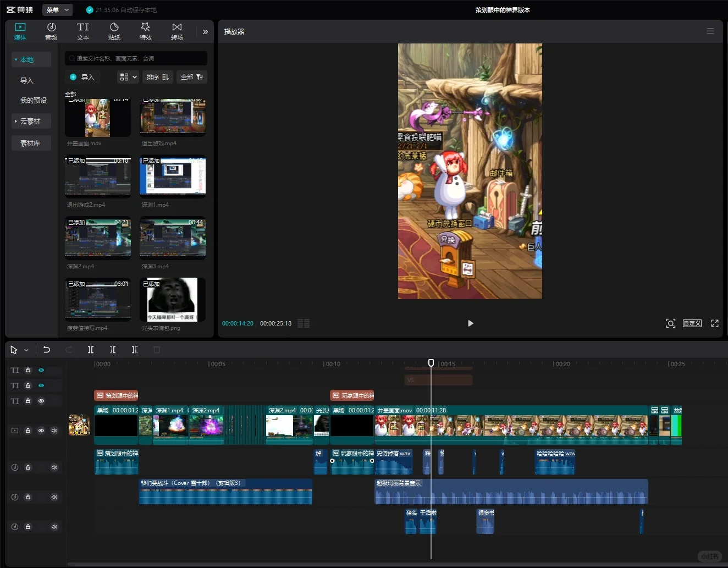
Task: Toggle lock on the top text track
Action: [28, 370]
